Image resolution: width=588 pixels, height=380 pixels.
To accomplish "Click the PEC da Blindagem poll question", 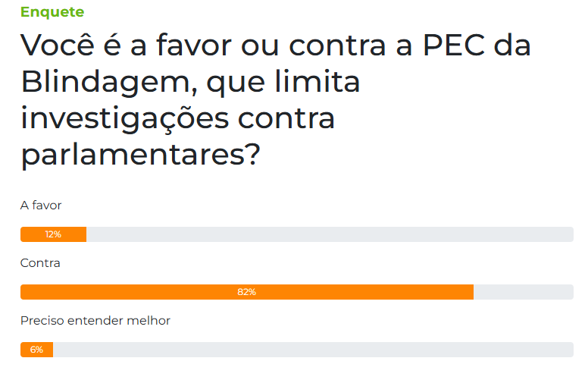I will 276,100.
